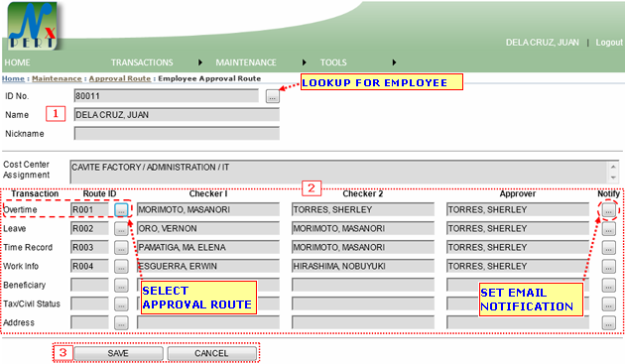Expand the TOOLS menu arrow
This screenshot has height=364, width=625.
tap(394, 62)
